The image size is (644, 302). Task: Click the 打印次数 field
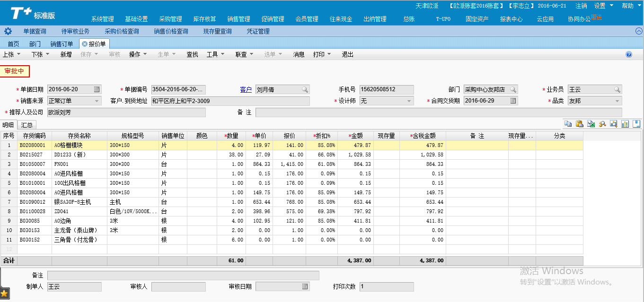coord(387,286)
